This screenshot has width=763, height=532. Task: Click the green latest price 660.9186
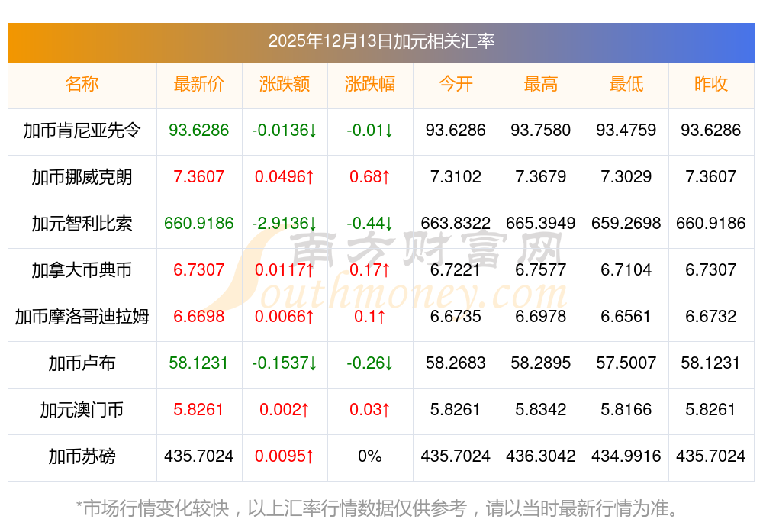tap(198, 224)
